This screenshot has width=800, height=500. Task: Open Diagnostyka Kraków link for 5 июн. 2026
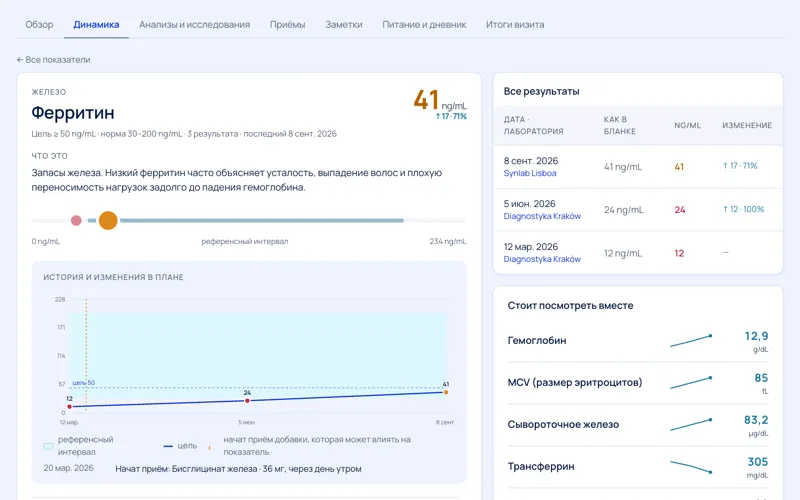(542, 216)
